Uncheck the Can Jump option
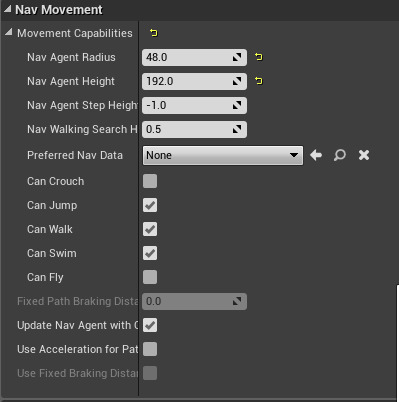Screen dimensions: 399x402 click(x=150, y=205)
